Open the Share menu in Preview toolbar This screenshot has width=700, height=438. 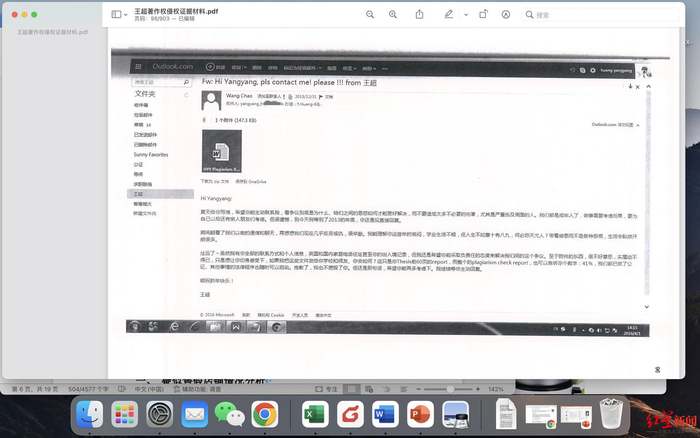click(419, 15)
